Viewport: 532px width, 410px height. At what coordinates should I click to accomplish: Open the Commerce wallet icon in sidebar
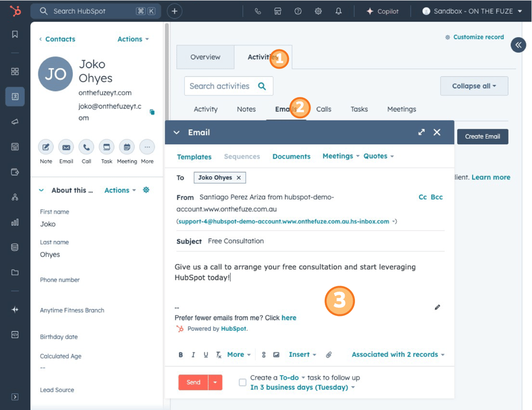click(15, 172)
